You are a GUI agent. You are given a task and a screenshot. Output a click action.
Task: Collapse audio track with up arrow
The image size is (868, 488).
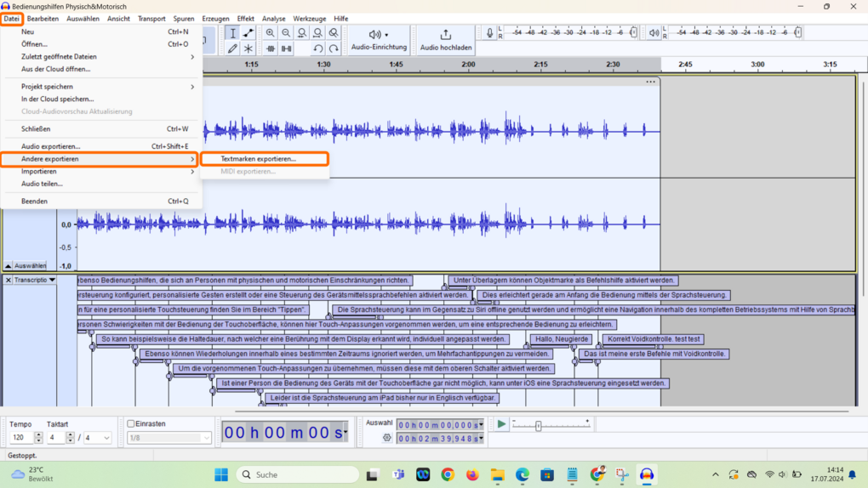[x=9, y=266]
